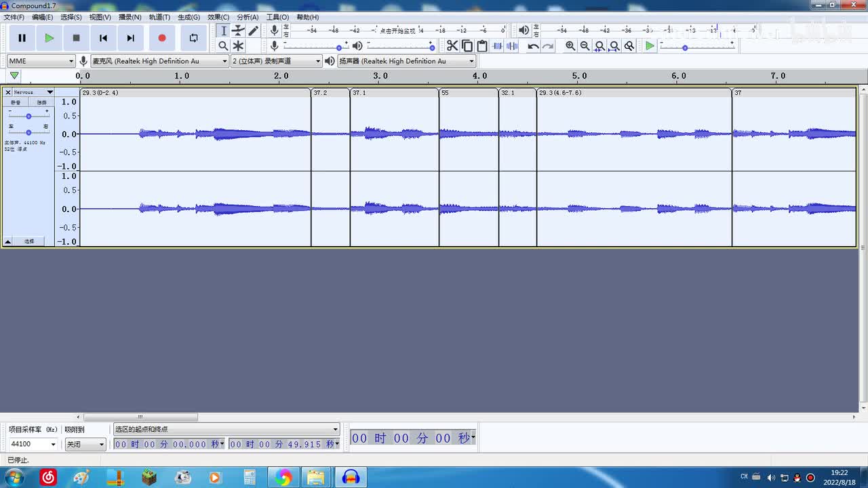Copy the selection with the Copy icon
The image size is (868, 488).
coord(467,45)
